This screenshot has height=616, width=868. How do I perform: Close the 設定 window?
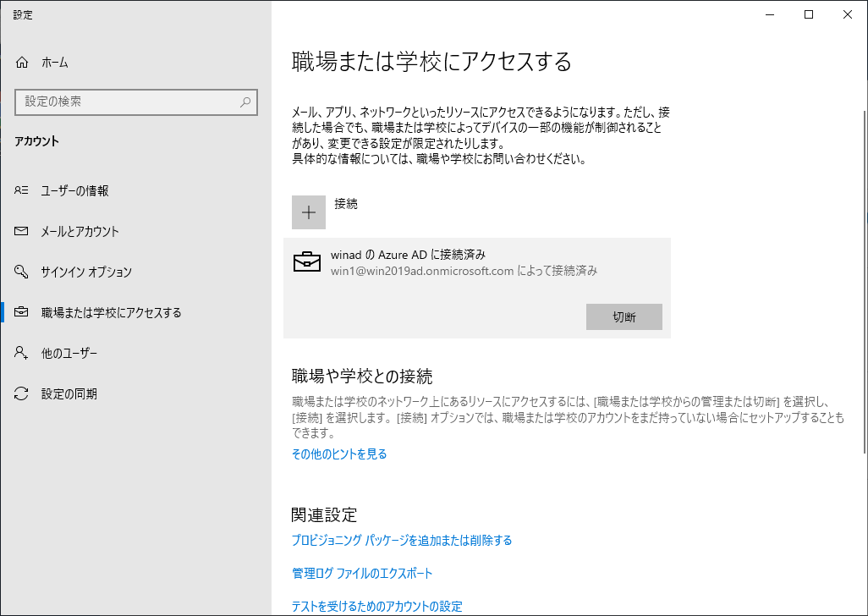point(848,15)
